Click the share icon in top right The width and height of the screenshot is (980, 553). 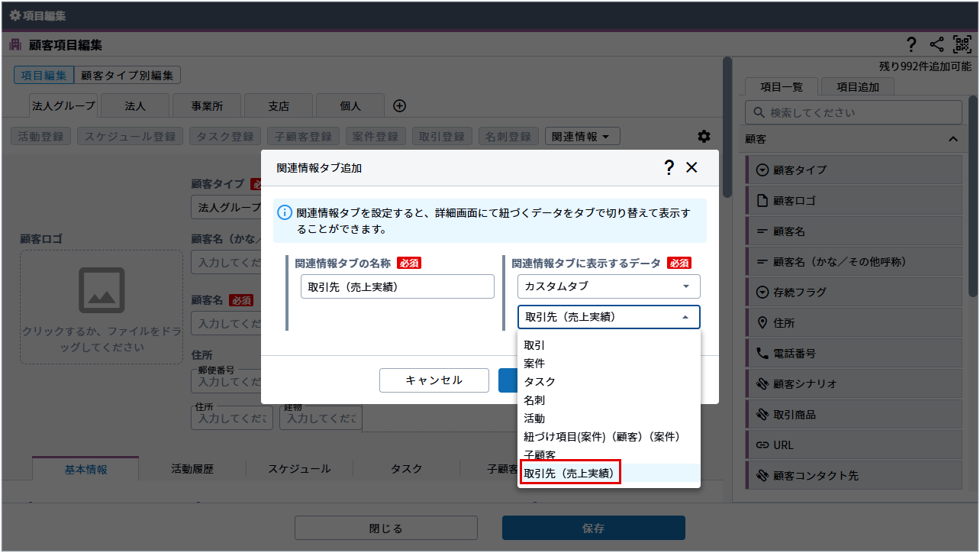coord(937,45)
